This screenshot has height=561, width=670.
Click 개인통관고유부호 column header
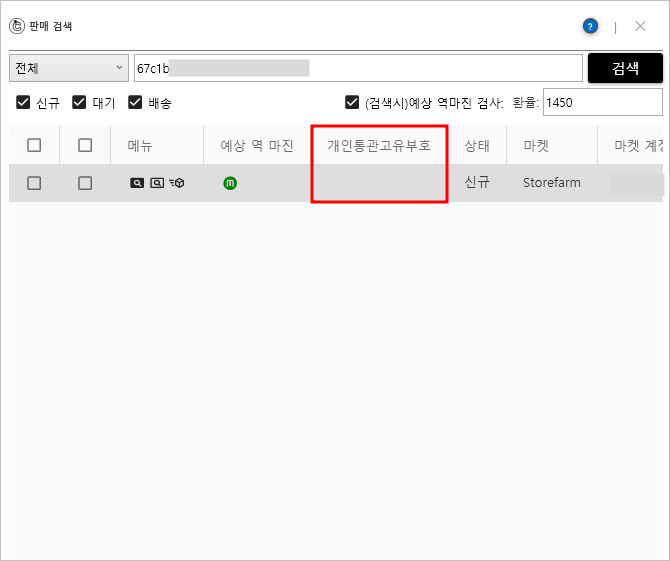pos(379,145)
